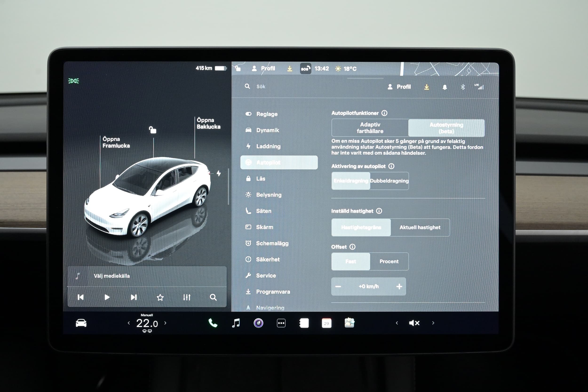Open the phone app in the dock
The height and width of the screenshot is (392, 588).
click(x=213, y=323)
